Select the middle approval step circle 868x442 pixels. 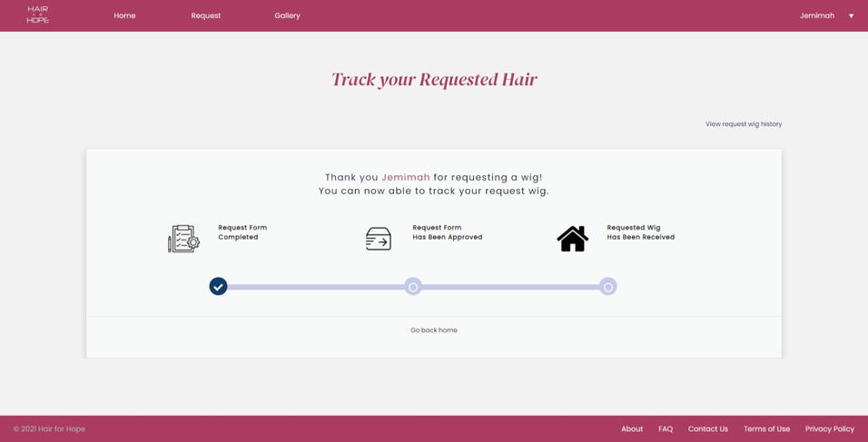point(413,287)
